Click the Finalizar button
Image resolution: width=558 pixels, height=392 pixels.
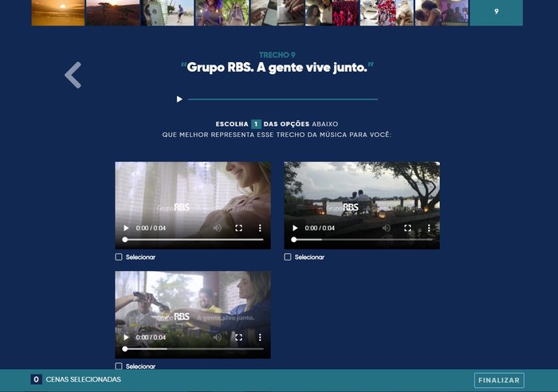(499, 380)
